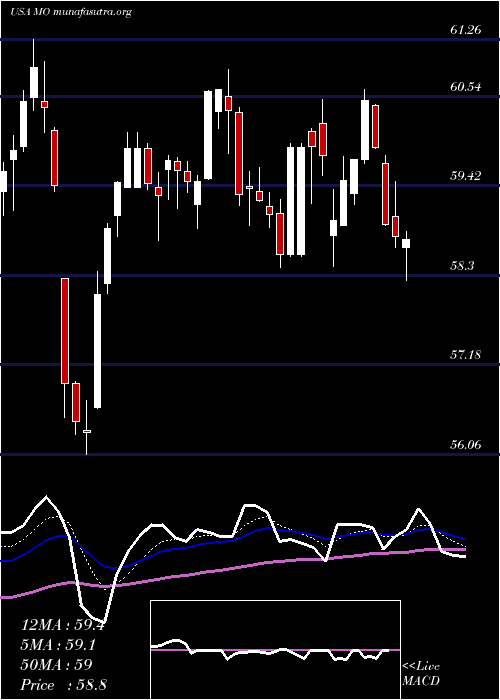Screen dimensions: 500x700
Task: Click the 59.42 price level label
Action: [x=466, y=176]
